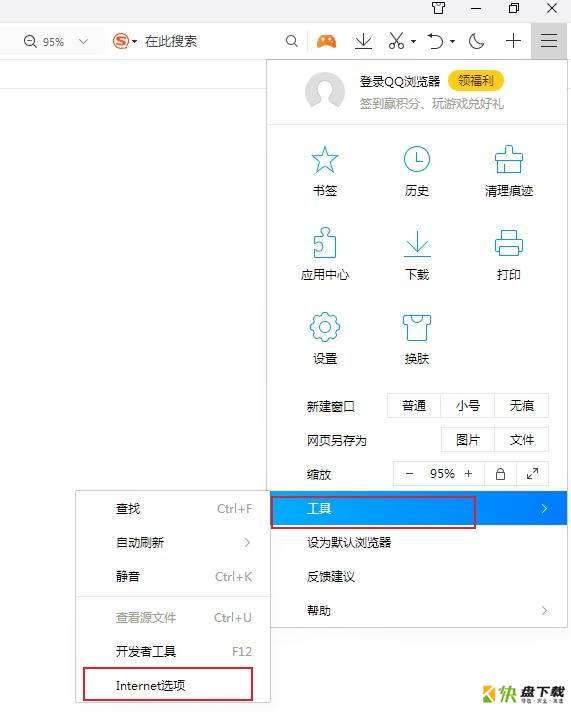Click the game controller toolbar icon

[x=326, y=42]
